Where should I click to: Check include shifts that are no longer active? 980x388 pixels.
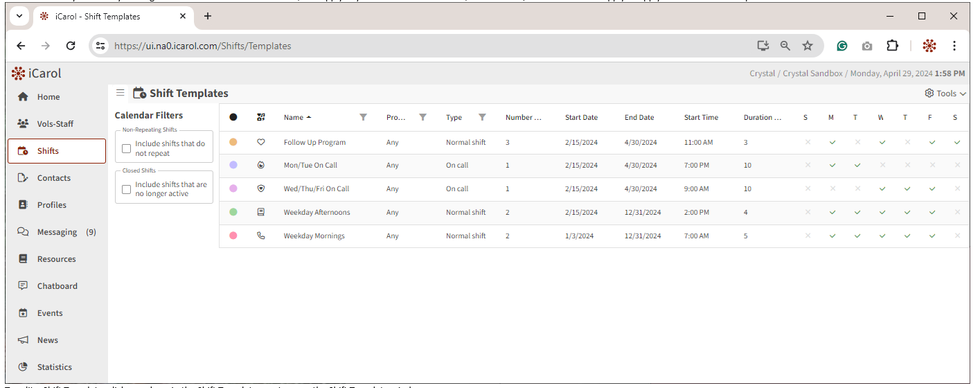(126, 189)
